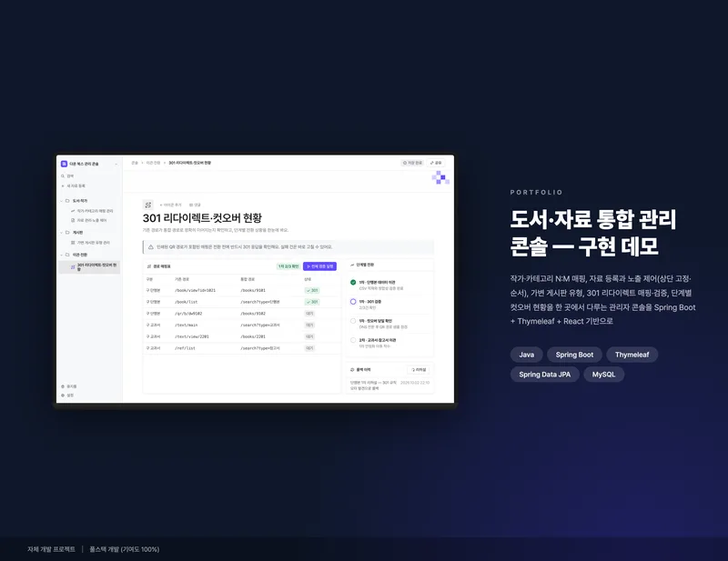Click the first breadcrumb link

pyautogui.click(x=135, y=163)
